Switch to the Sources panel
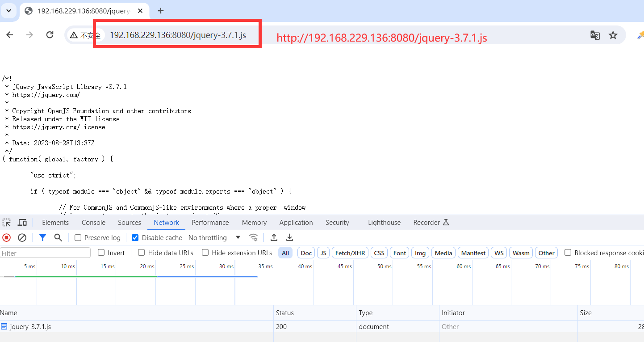This screenshot has width=644, height=342. [x=130, y=223]
